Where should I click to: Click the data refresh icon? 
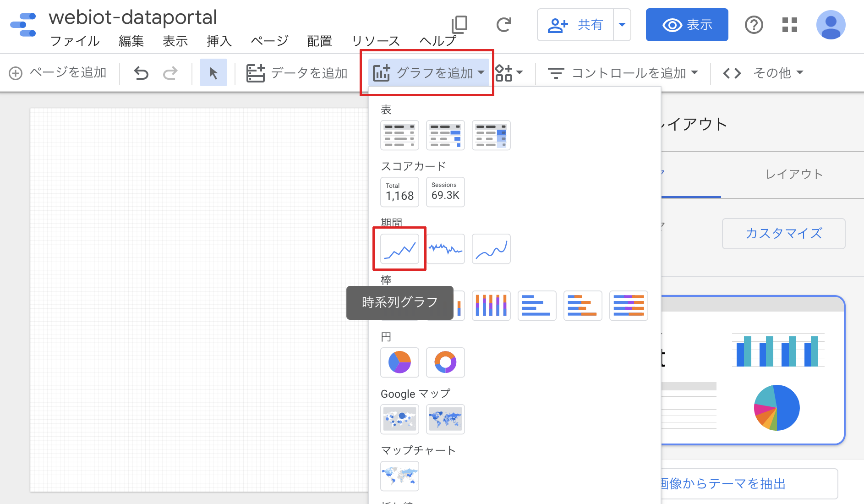(504, 25)
